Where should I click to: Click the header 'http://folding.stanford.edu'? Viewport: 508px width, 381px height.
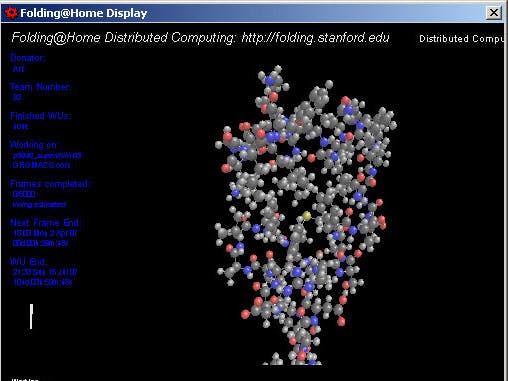coord(315,37)
